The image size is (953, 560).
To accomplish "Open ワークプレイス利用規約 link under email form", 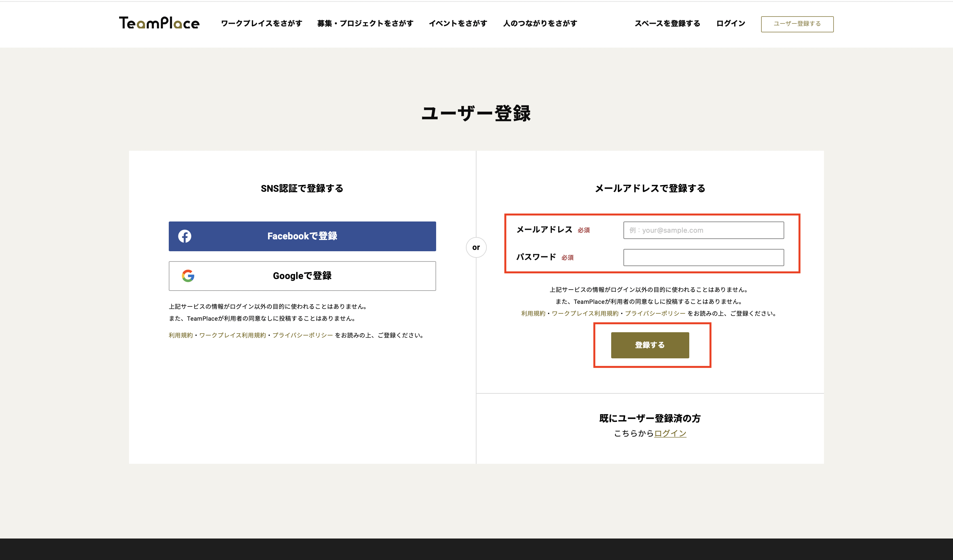I will tap(585, 313).
